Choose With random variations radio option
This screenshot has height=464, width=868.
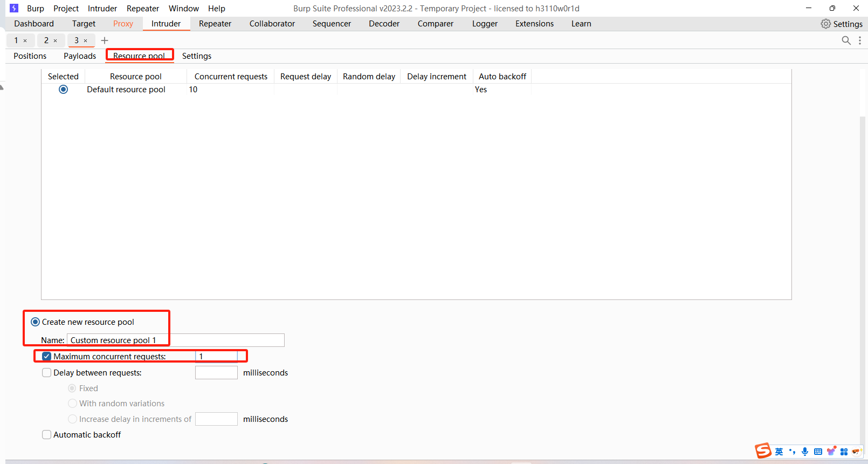coord(72,404)
